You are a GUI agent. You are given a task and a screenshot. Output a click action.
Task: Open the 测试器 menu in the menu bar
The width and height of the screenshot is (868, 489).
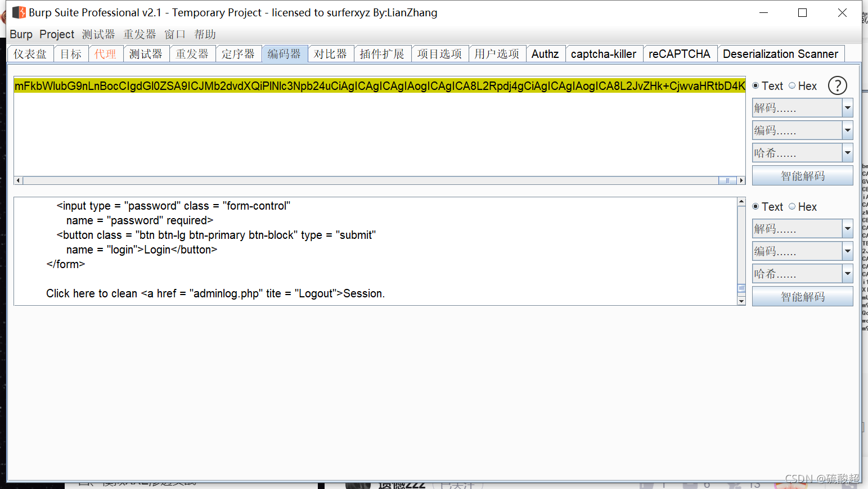pos(98,34)
